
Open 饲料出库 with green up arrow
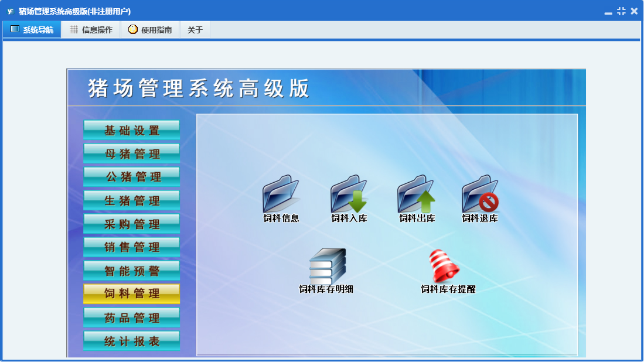point(417,194)
